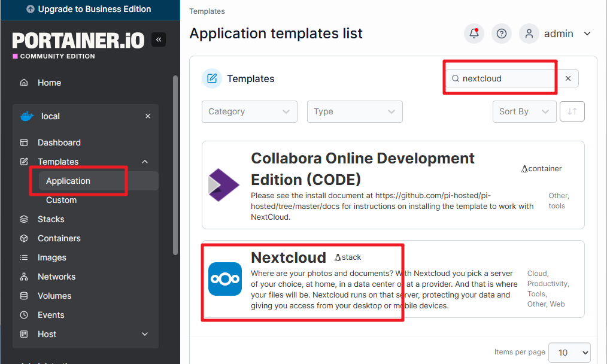
Task: Click Volumes database icon
Action: 24,296
